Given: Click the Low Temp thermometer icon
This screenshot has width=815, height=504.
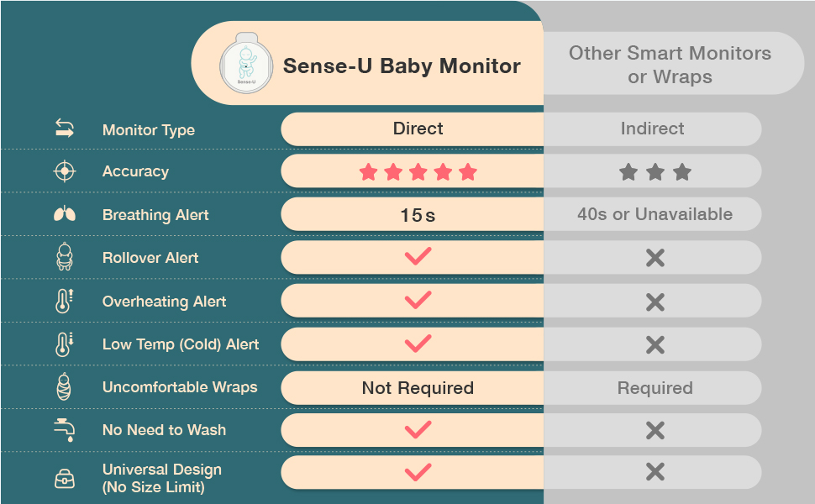Looking at the screenshot, I should coord(65,344).
